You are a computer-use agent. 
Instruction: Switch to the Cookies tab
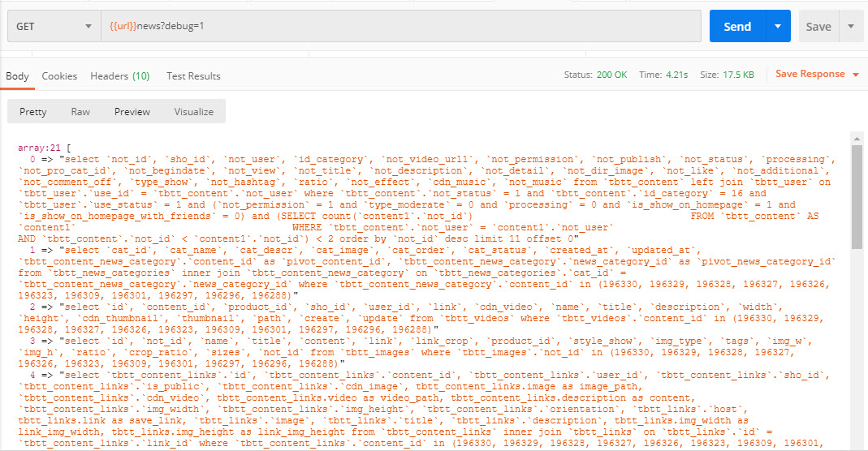tap(59, 76)
